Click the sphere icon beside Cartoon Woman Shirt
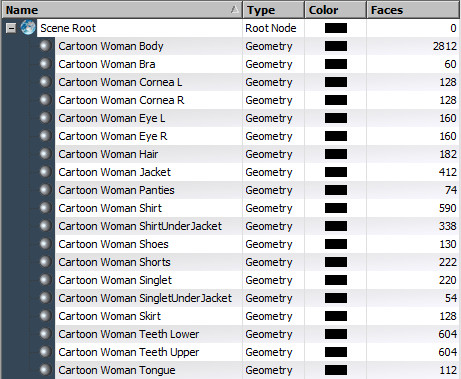 45,208
